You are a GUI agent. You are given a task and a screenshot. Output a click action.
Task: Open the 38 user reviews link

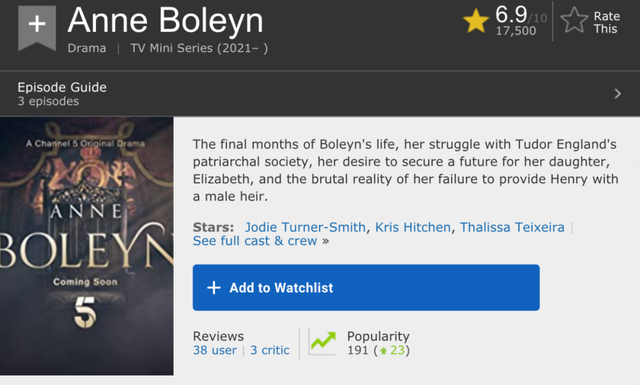coord(215,350)
